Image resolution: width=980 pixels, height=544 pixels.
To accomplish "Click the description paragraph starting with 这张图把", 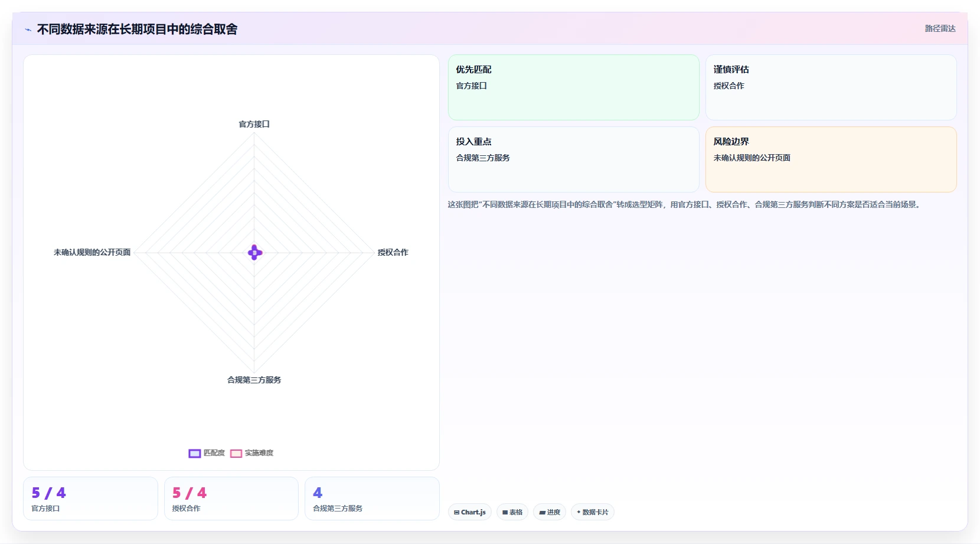I will [x=685, y=204].
